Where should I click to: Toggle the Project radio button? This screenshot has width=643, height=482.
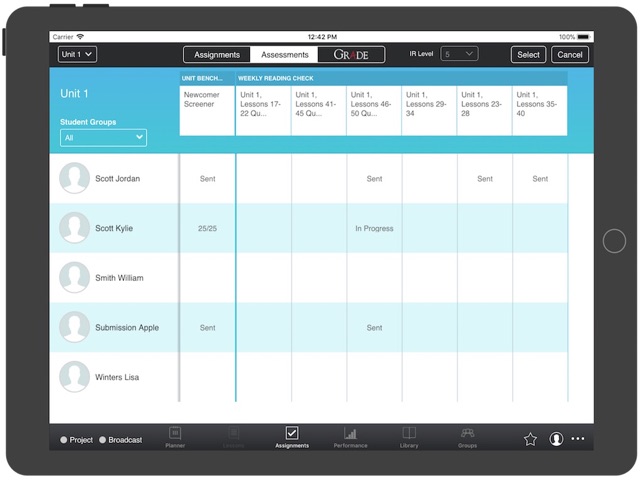tap(64, 440)
